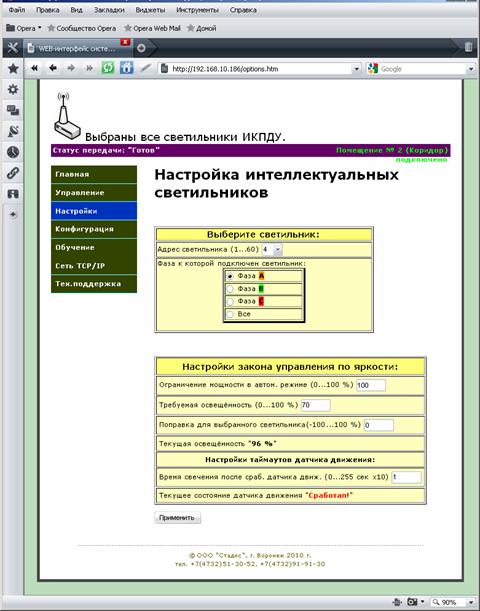Go to Тех.поддержка page link
The width and height of the screenshot is (480, 611).
pyautogui.click(x=94, y=284)
